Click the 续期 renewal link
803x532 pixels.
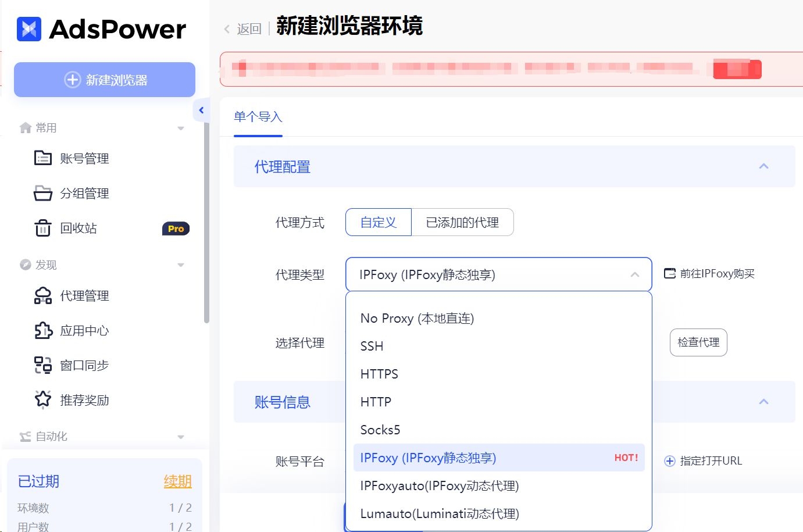point(177,481)
